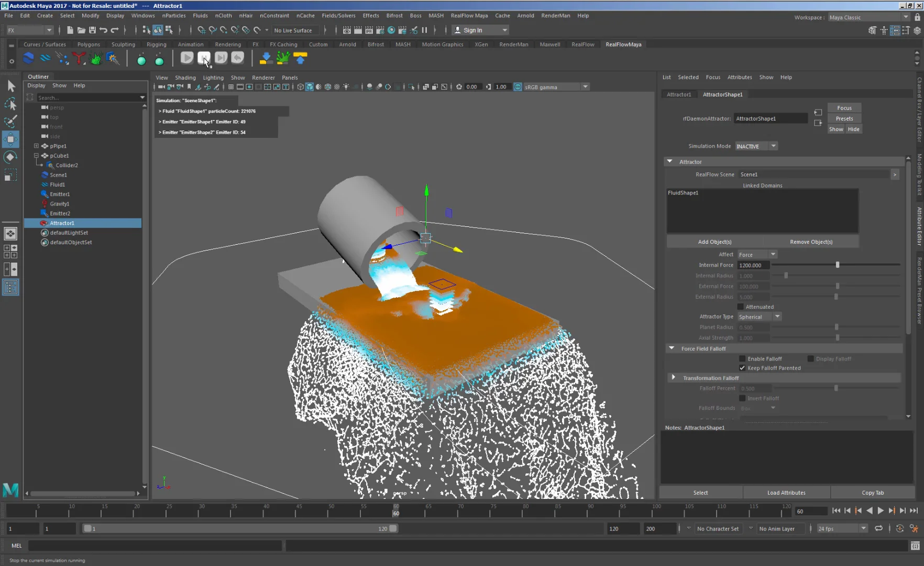Click the Load Attributes button

pyautogui.click(x=786, y=493)
